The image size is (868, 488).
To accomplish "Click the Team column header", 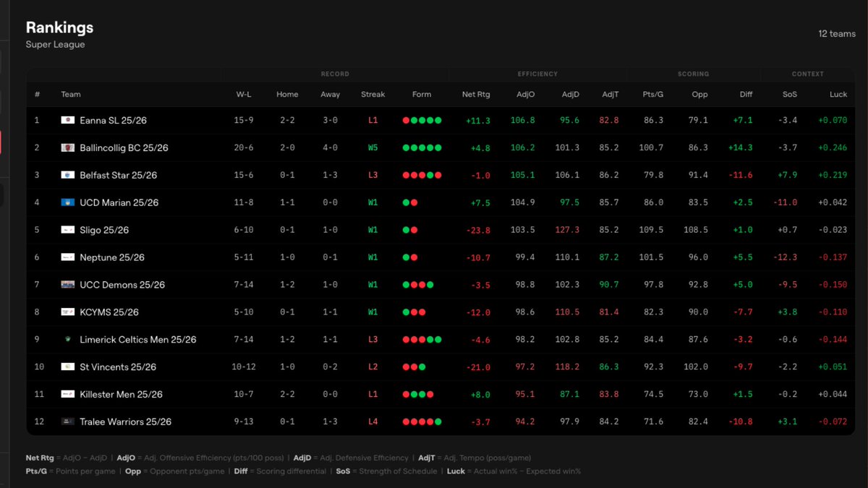I will click(x=71, y=95).
